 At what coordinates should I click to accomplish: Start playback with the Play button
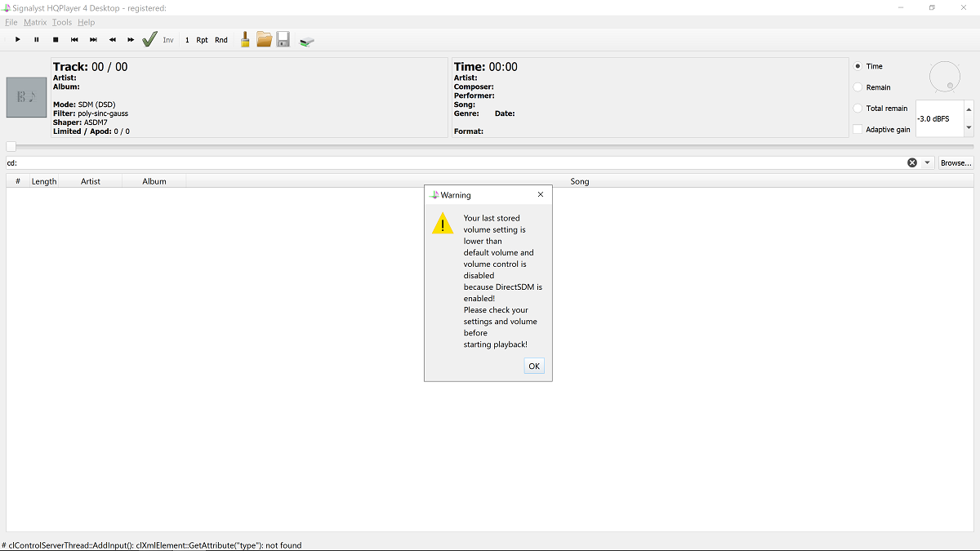coord(18,39)
